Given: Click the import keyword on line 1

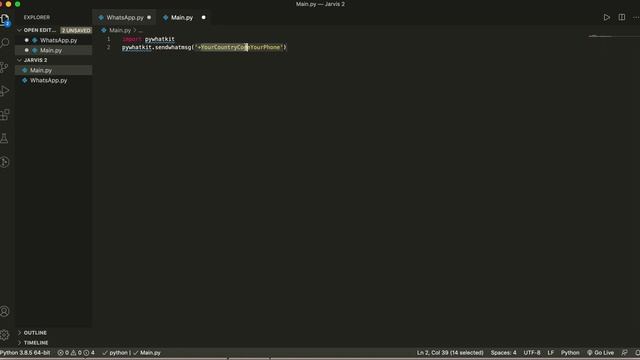Looking at the screenshot, I should coord(132,39).
